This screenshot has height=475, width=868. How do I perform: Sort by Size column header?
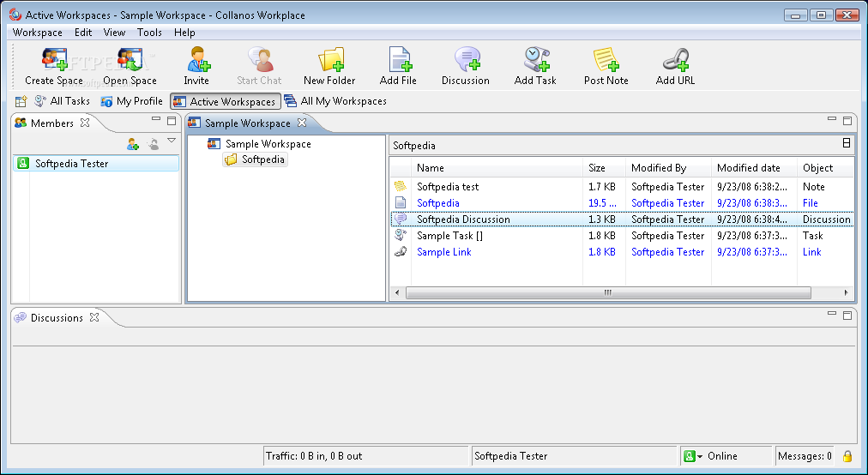pyautogui.click(x=605, y=168)
